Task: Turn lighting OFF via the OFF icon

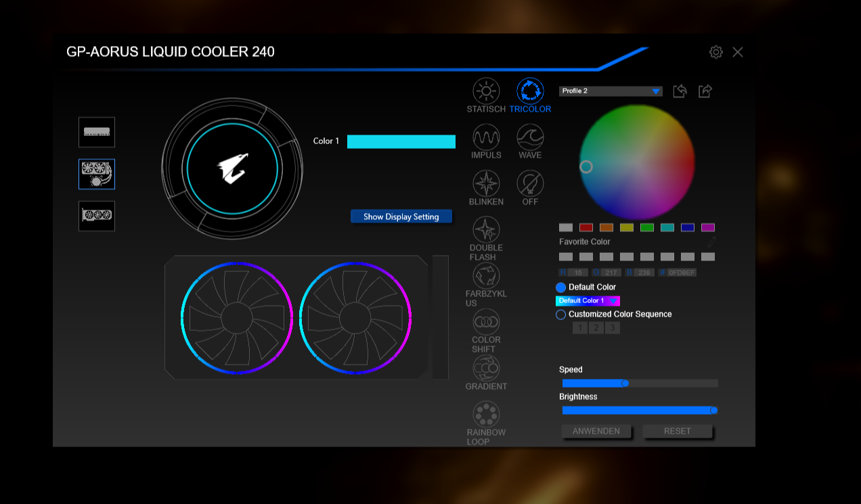Action: tap(530, 183)
